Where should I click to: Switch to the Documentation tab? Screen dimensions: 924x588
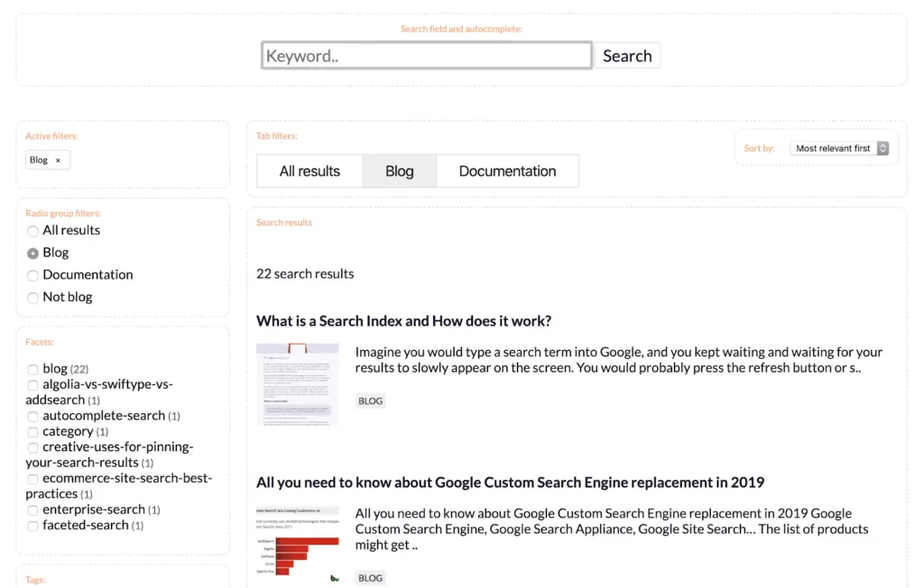coord(507,171)
